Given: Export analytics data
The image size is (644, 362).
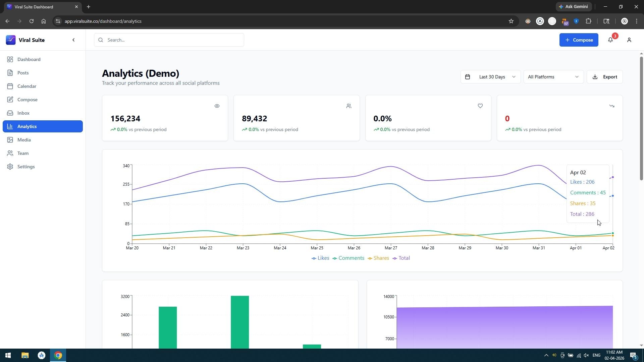Looking at the screenshot, I should (x=604, y=77).
